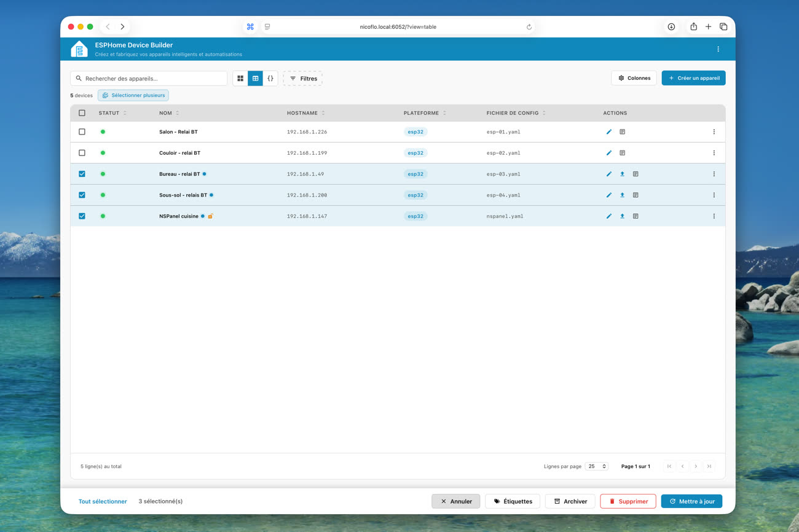Viewport: 799px width, 532px height.
Task: Click Mettre à jour
Action: pos(692,501)
